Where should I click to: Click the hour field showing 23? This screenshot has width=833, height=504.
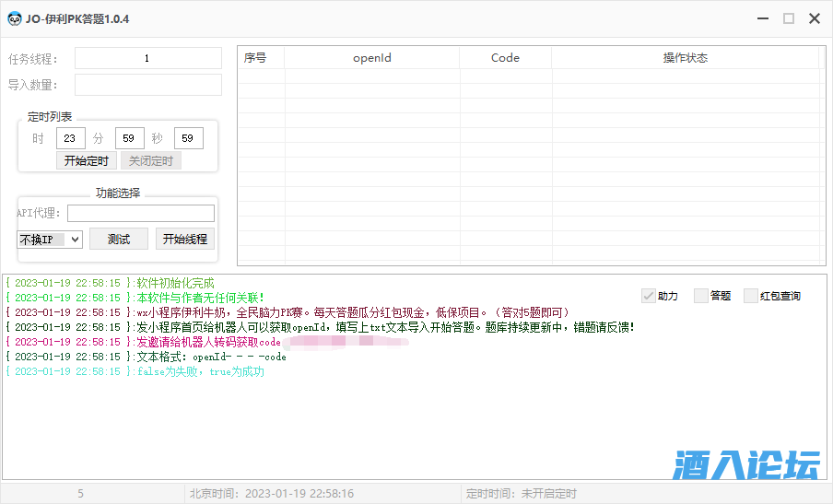[70, 139]
